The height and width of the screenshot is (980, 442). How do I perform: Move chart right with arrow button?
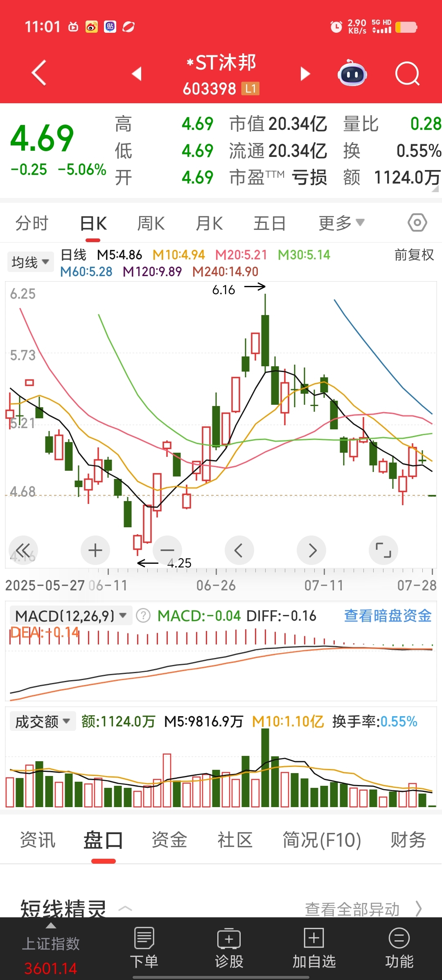pos(311,550)
